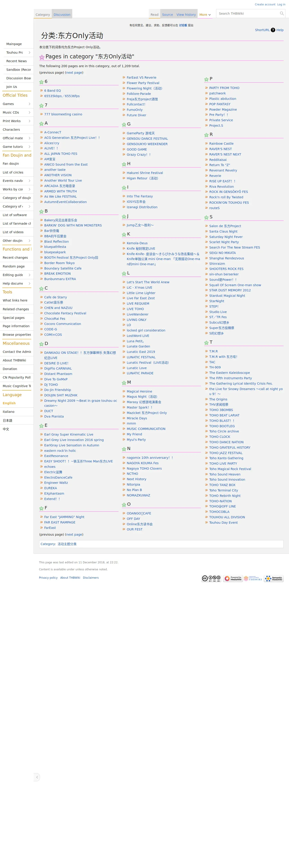Open the Izanagi Distribution page
The width and height of the screenshot is (289, 868).
click(x=142, y=207)
